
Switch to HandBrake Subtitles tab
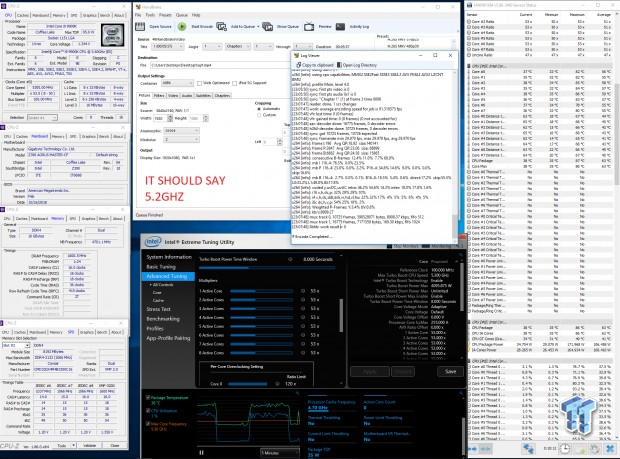point(203,95)
